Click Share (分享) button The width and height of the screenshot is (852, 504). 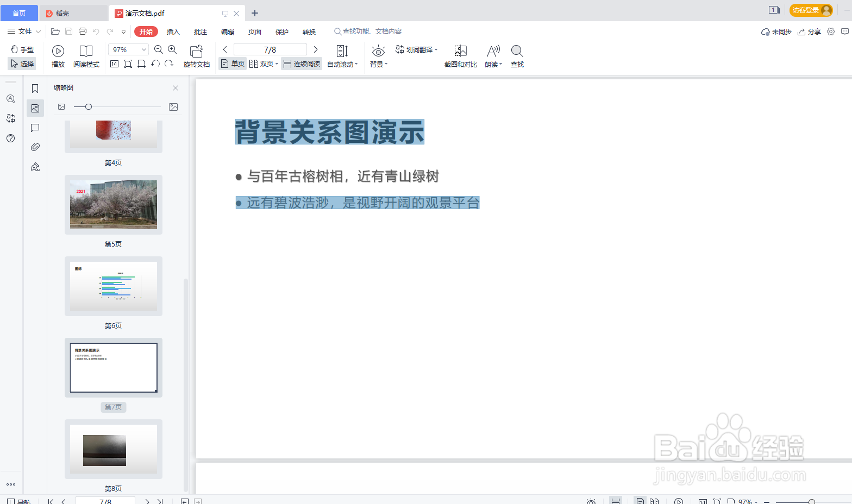coord(809,31)
